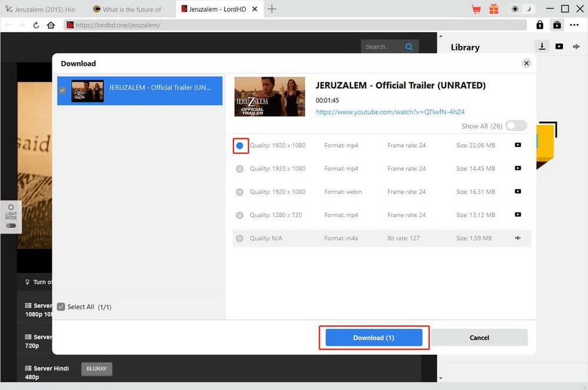
Task: Switch the Light Mode slider toggle
Action: click(11, 225)
